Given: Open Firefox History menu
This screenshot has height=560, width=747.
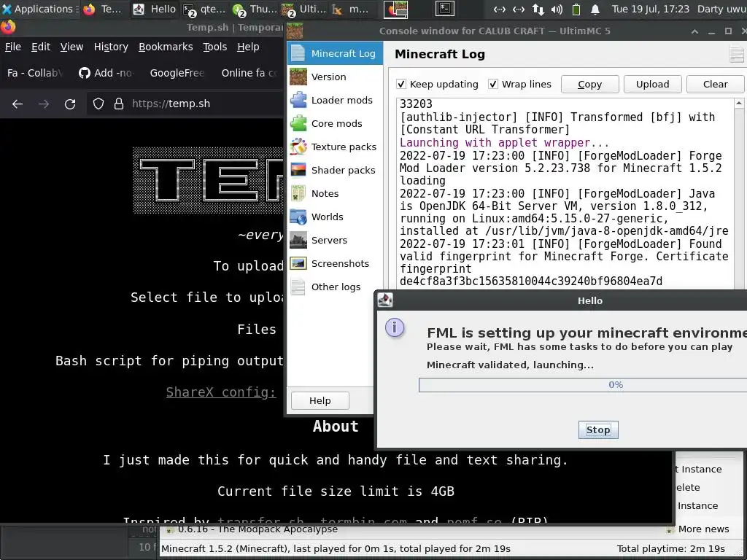Looking at the screenshot, I should pyautogui.click(x=111, y=47).
